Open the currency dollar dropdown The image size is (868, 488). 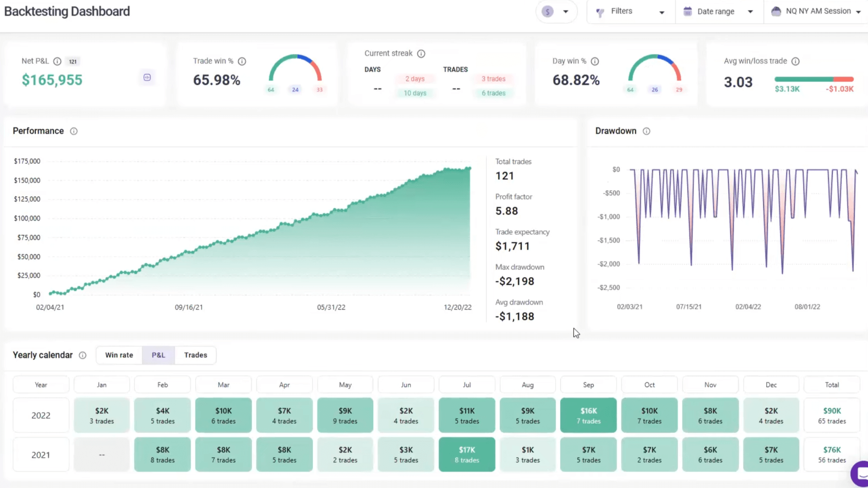click(556, 11)
